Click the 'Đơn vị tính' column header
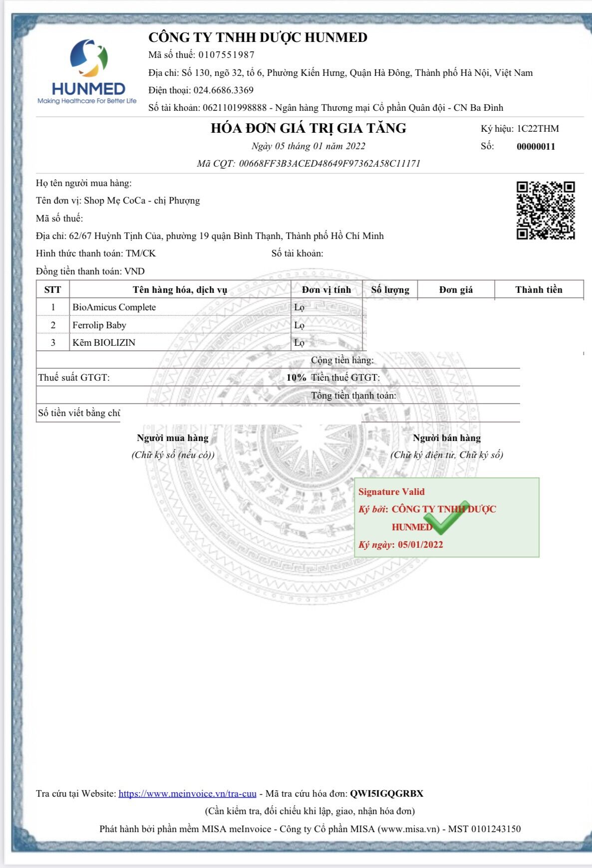The image size is (592, 868). pos(326,290)
